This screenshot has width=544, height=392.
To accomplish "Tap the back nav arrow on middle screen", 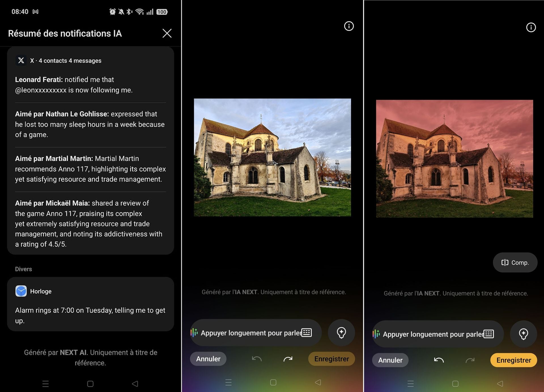I will coord(318,382).
